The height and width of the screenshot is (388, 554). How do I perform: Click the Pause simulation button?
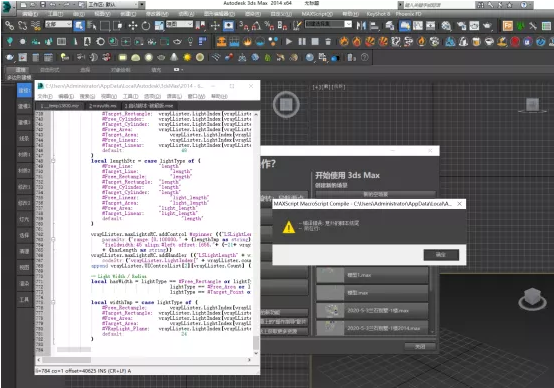tap(302, 42)
